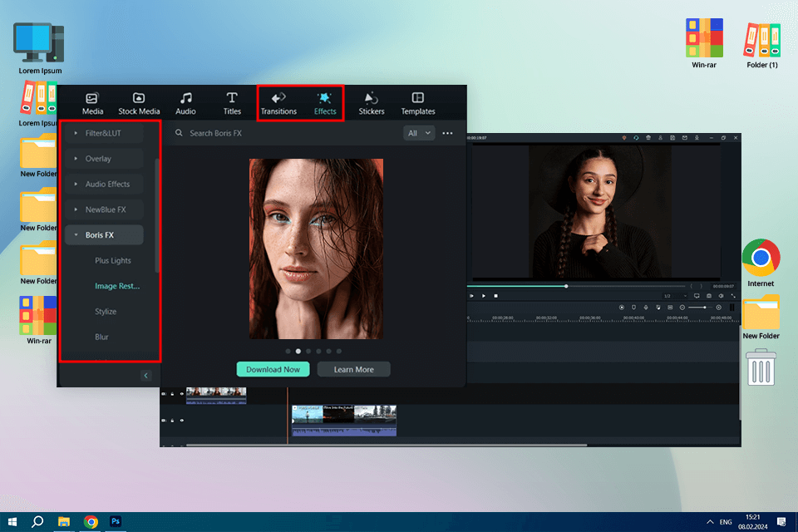Expand the NewBlue FX category
The width and height of the screenshot is (798, 532).
[104, 209]
